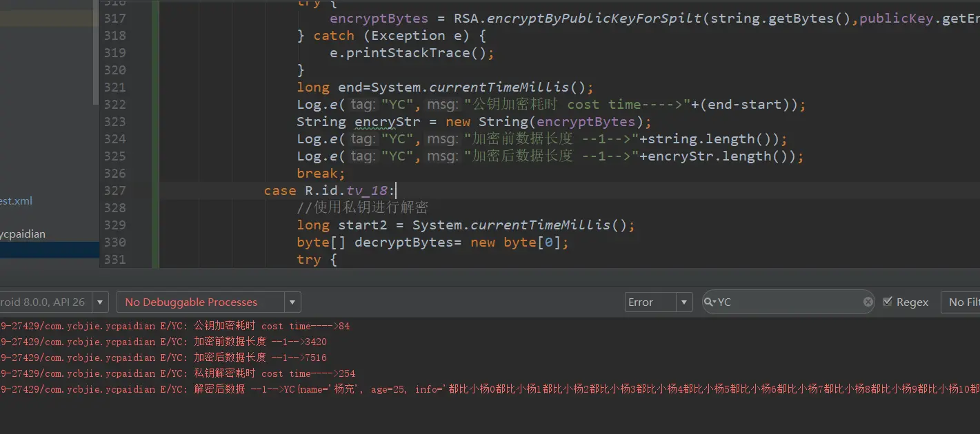Click the catch (Exception e) line
Image resolution: width=980 pixels, height=434 pixels.
[392, 36]
